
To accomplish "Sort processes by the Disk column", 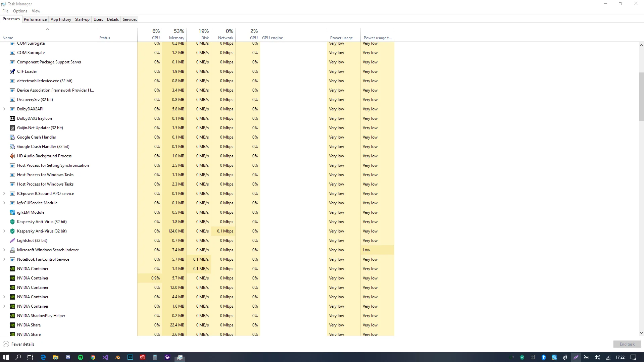I will pyautogui.click(x=199, y=34).
